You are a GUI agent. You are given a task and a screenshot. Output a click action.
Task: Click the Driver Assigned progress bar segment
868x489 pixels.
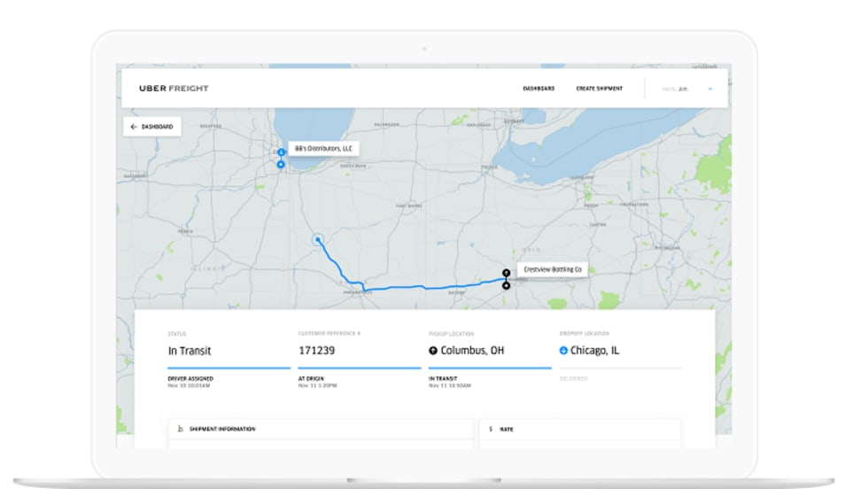229,368
